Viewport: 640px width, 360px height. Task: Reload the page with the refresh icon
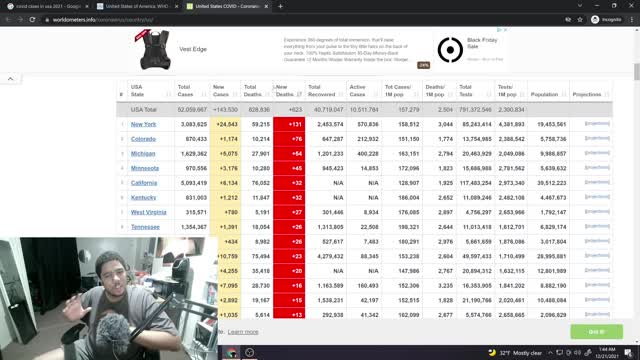pyautogui.click(x=32, y=20)
